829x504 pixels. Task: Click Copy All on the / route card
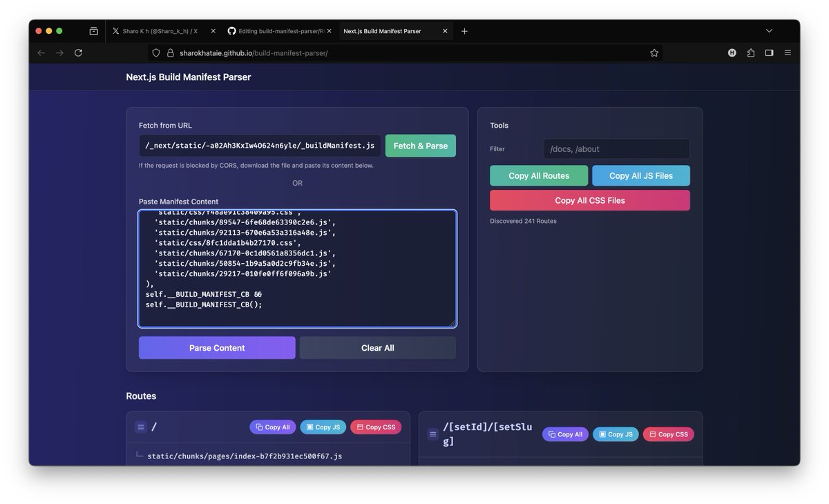click(x=273, y=427)
